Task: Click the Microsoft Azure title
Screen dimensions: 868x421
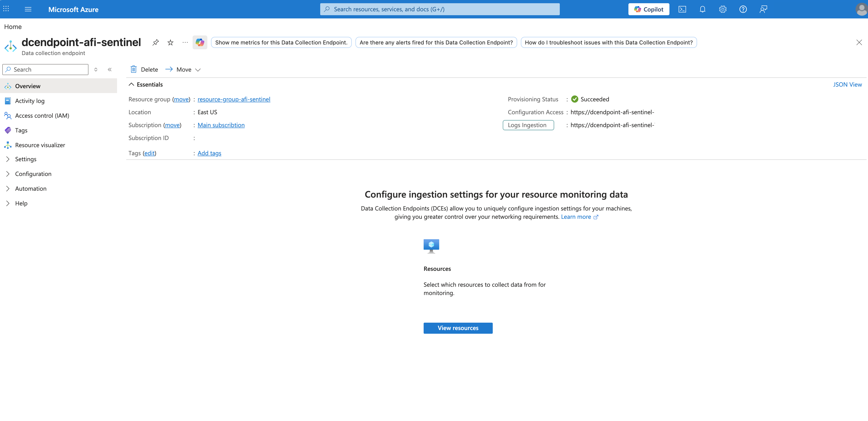Action: pyautogui.click(x=73, y=9)
